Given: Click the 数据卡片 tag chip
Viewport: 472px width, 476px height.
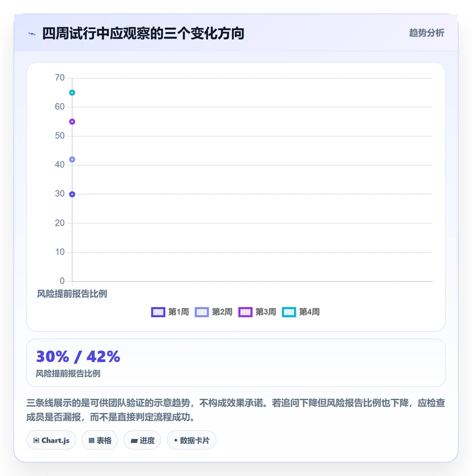Looking at the screenshot, I should [191, 440].
